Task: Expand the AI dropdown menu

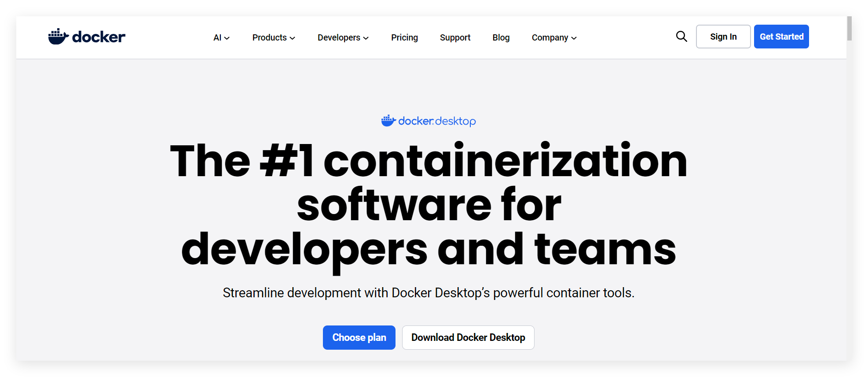Action: point(221,37)
